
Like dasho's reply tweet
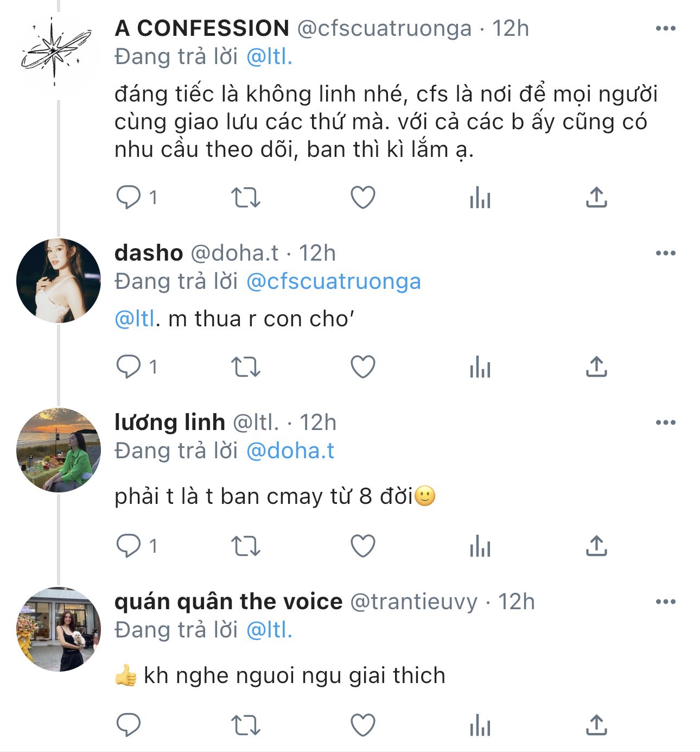pos(363,367)
